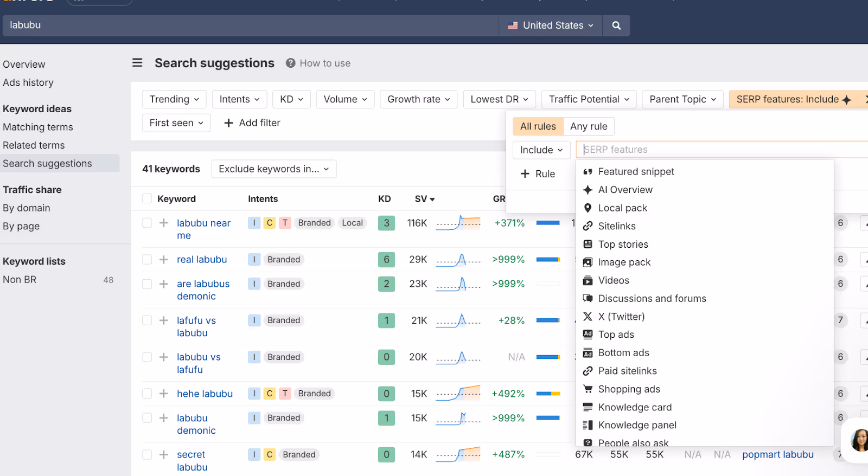This screenshot has width=868, height=476.
Task: Click the SERP features input field
Action: [722, 150]
